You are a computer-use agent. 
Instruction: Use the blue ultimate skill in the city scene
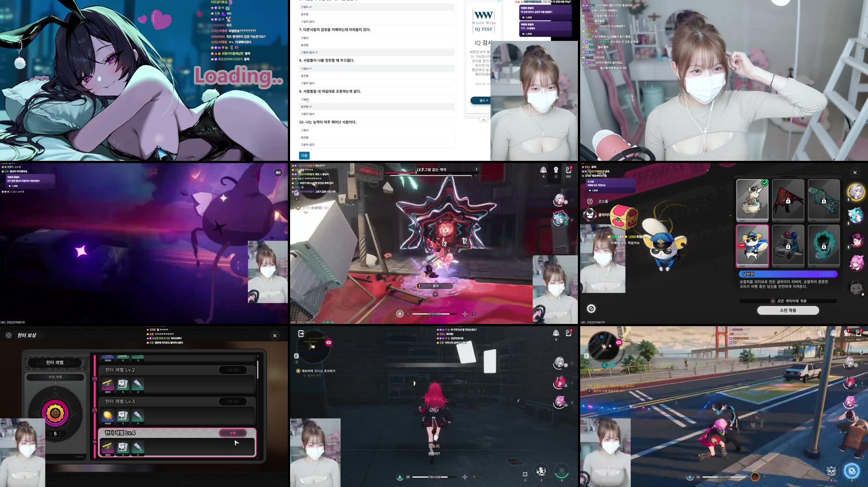852,471
